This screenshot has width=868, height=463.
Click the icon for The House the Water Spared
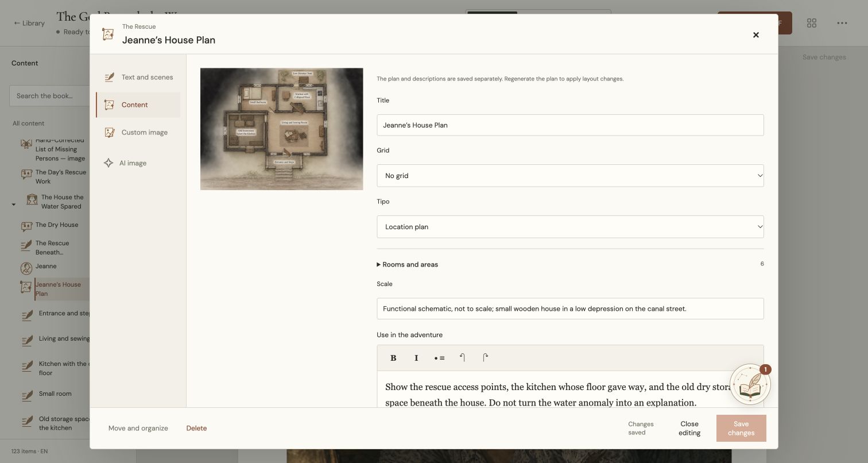32,199
